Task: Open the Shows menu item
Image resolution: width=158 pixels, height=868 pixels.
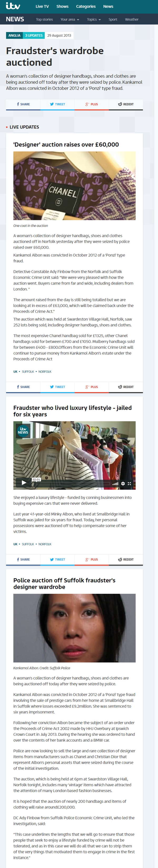Action: coord(62,6)
